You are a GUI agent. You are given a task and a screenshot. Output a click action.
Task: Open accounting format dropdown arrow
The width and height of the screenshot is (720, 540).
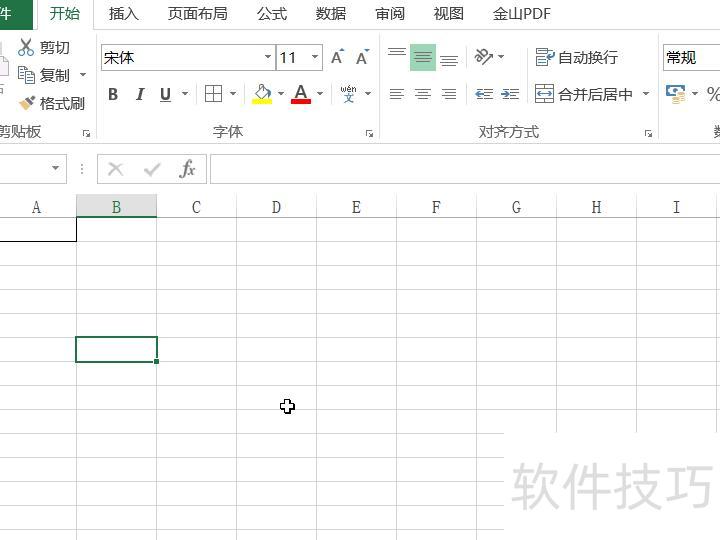pos(695,94)
